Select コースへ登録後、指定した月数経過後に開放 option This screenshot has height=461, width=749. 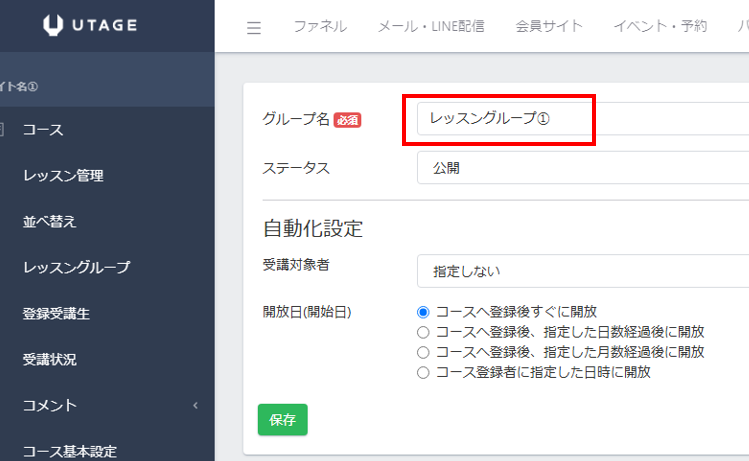click(423, 352)
